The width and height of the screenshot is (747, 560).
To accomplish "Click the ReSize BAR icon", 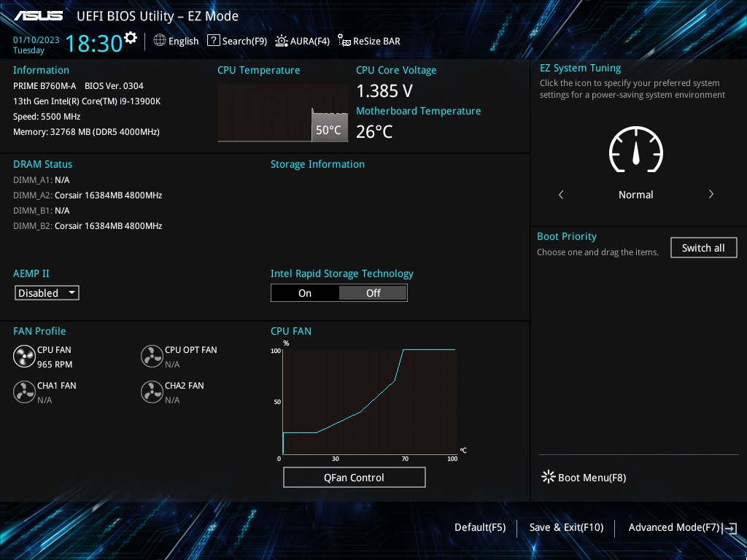I will [344, 41].
